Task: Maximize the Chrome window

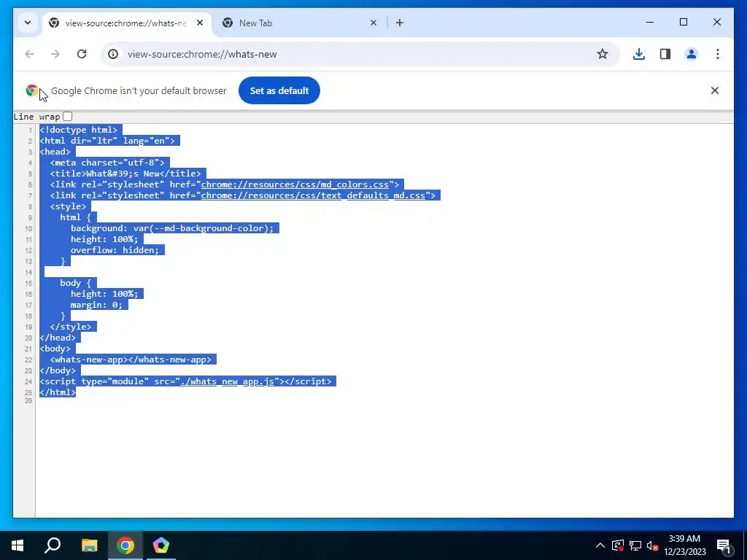Action: click(684, 23)
